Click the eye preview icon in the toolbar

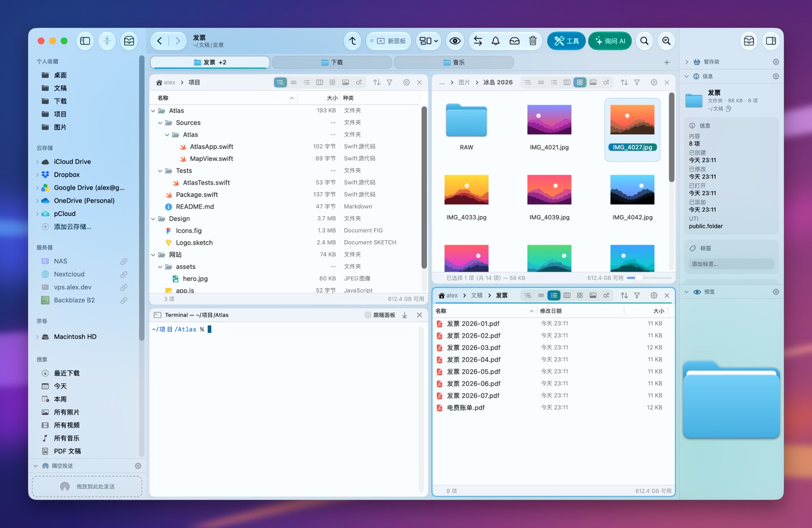[455, 41]
